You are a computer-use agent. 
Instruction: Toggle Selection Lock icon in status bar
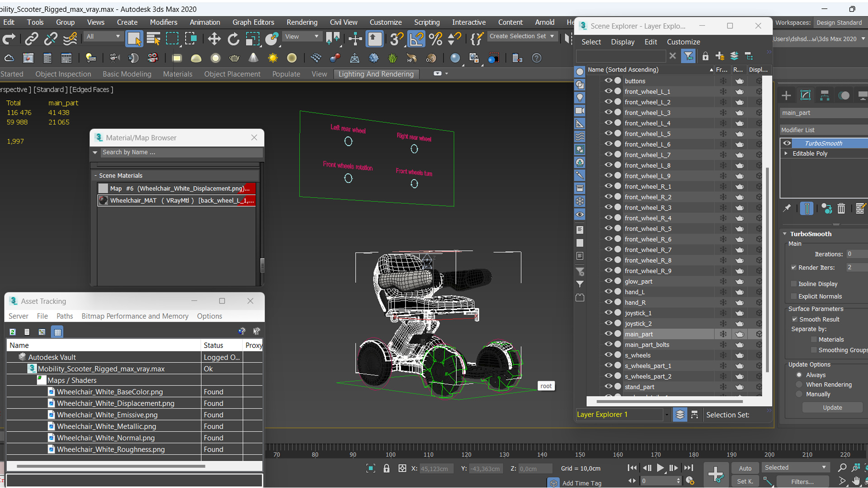tap(387, 469)
